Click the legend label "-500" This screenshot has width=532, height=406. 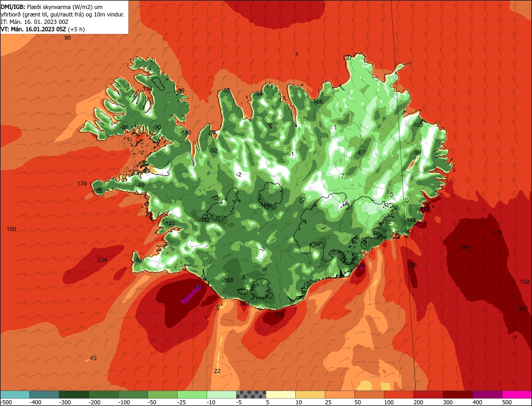(6, 402)
